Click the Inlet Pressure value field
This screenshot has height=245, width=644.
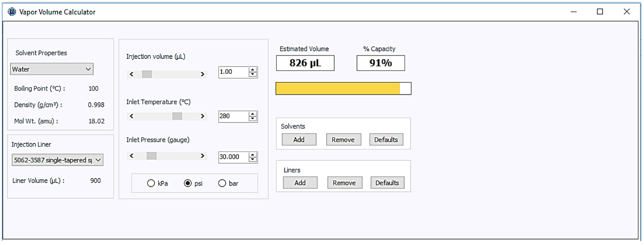[233, 157]
